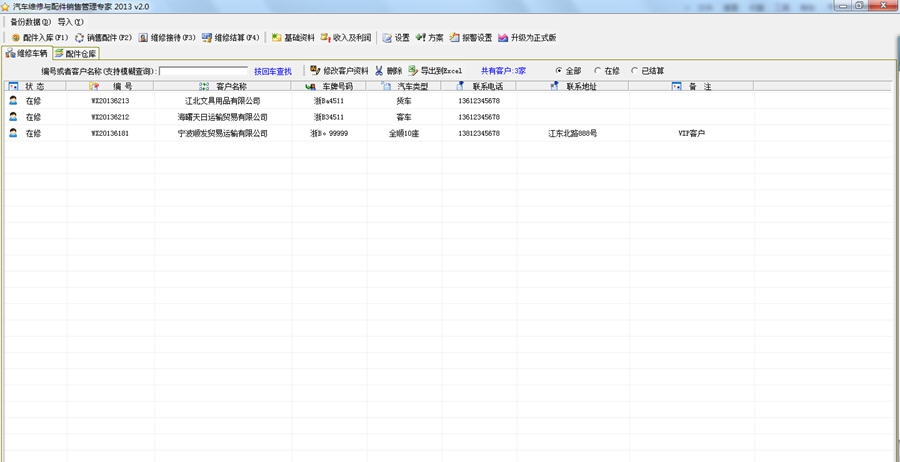900x462 pixels.
Task: Open the 导入 menu
Action: [x=70, y=22]
